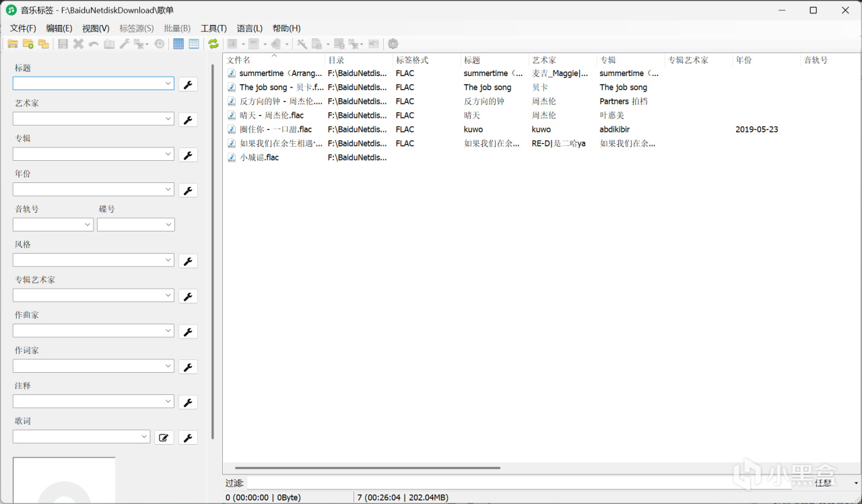Click the X delete icon in toolbar
The height and width of the screenshot is (504, 862).
pyautogui.click(x=78, y=44)
